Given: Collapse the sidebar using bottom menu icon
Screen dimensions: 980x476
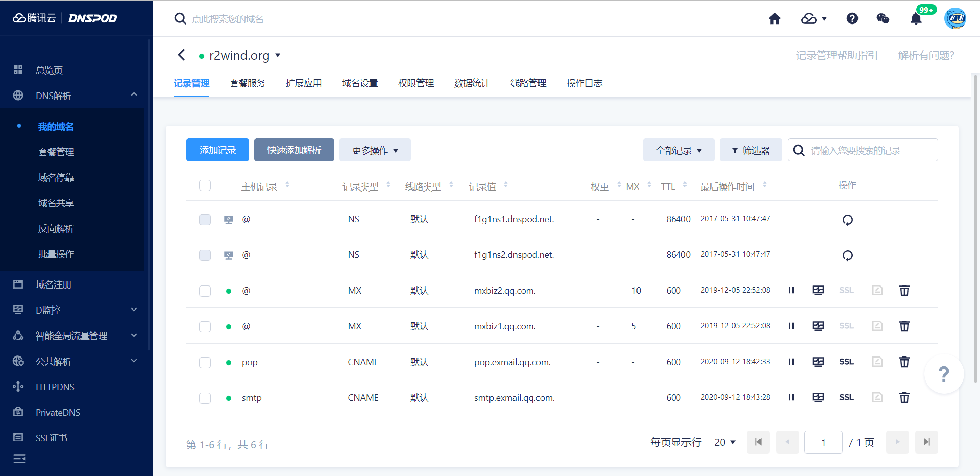Looking at the screenshot, I should click(x=19, y=459).
